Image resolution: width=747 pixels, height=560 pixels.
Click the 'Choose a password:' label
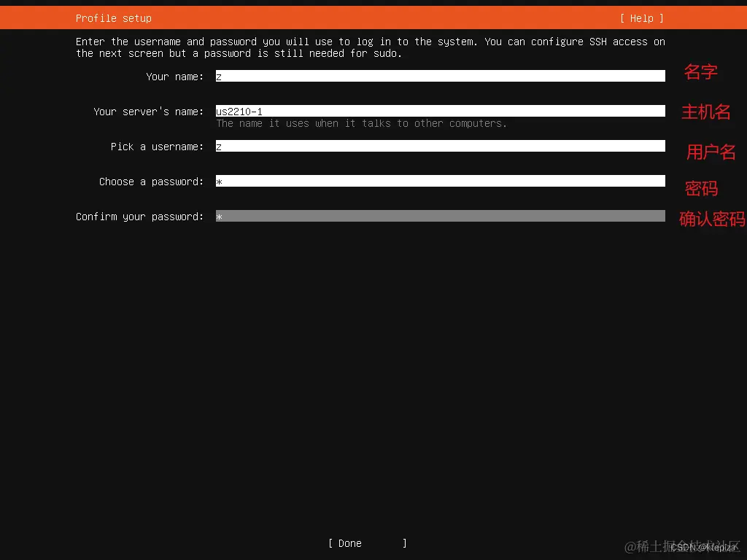[152, 182]
